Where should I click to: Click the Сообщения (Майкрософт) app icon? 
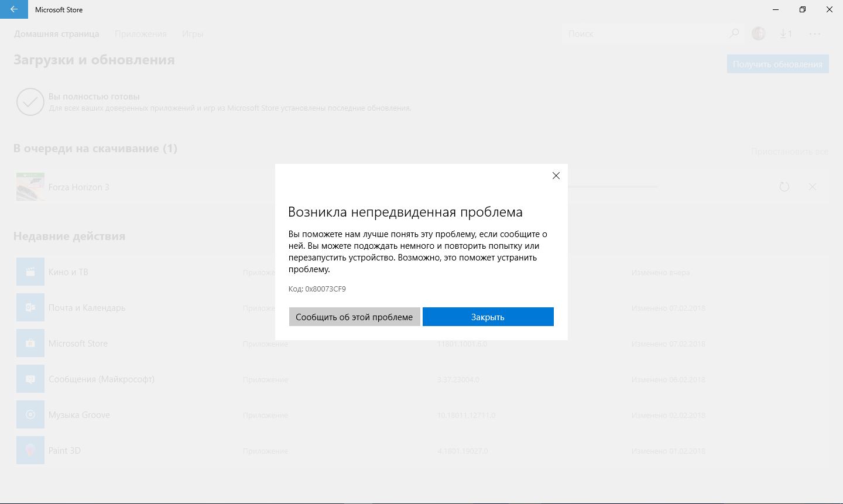pyautogui.click(x=30, y=379)
